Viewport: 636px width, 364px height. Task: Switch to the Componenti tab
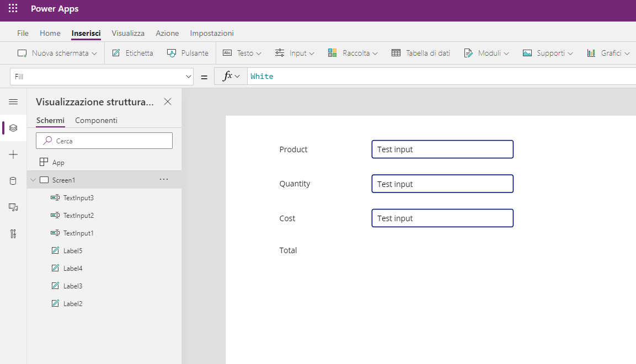(x=96, y=120)
